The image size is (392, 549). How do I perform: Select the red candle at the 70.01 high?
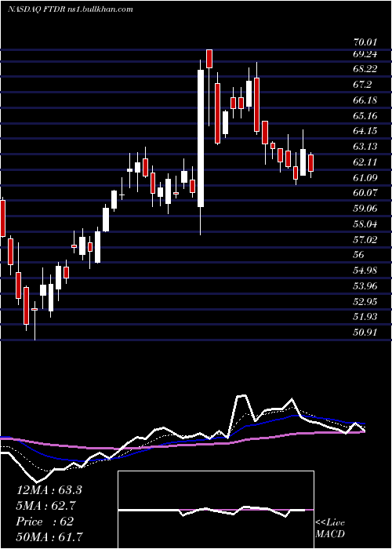[x=209, y=59]
